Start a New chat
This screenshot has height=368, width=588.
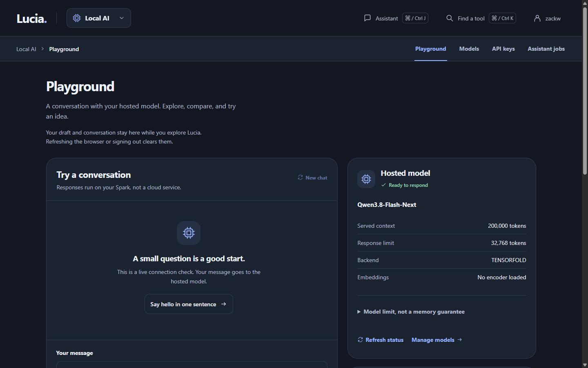(312, 177)
